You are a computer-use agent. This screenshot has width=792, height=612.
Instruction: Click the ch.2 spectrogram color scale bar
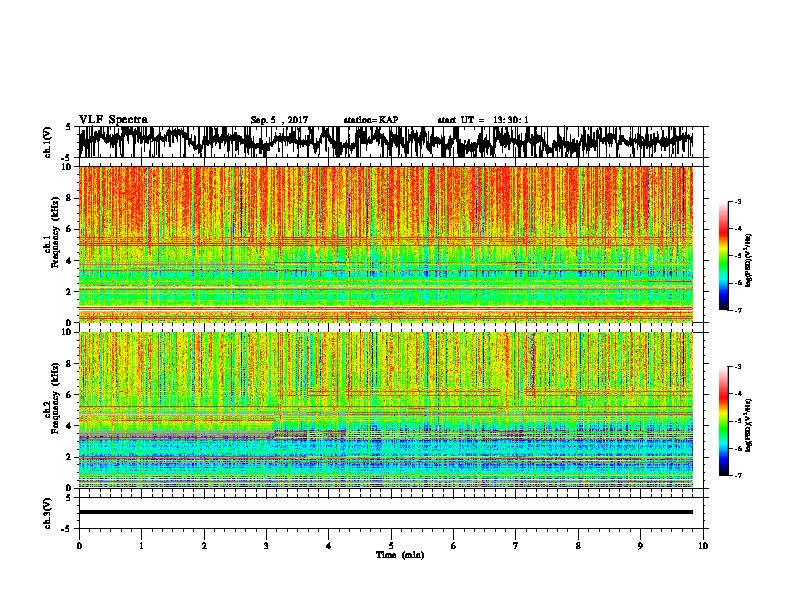723,421
